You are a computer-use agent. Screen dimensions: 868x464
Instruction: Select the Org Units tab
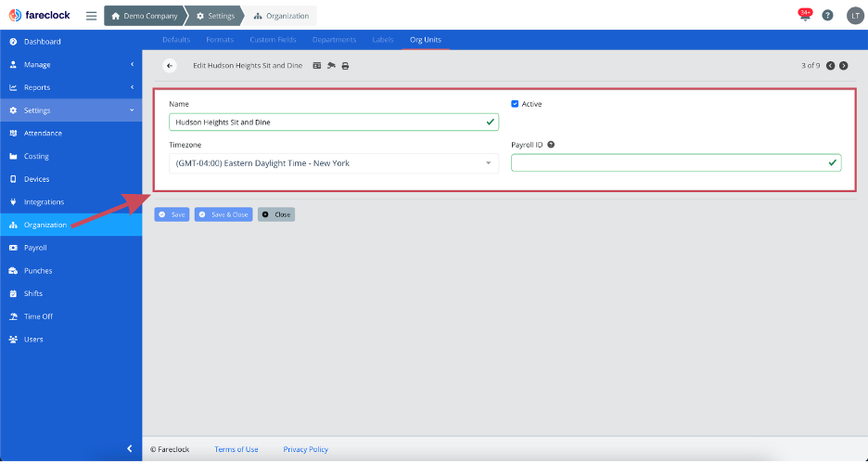[426, 40]
